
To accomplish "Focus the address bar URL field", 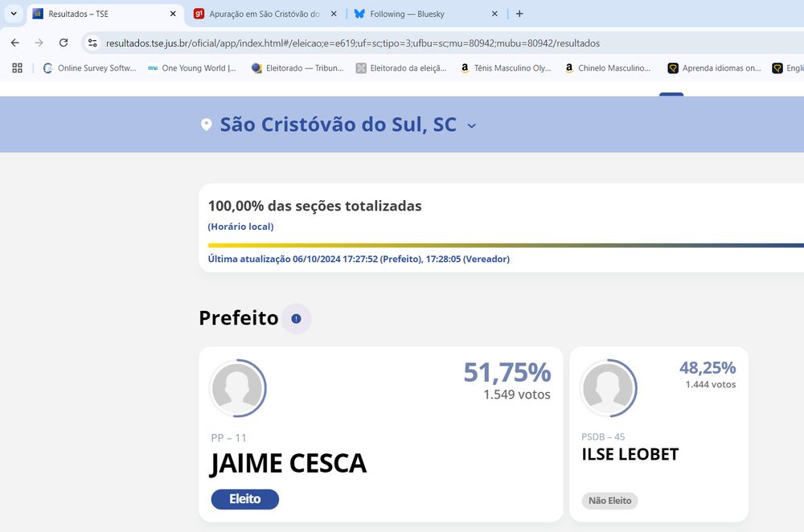I will point(353,43).
